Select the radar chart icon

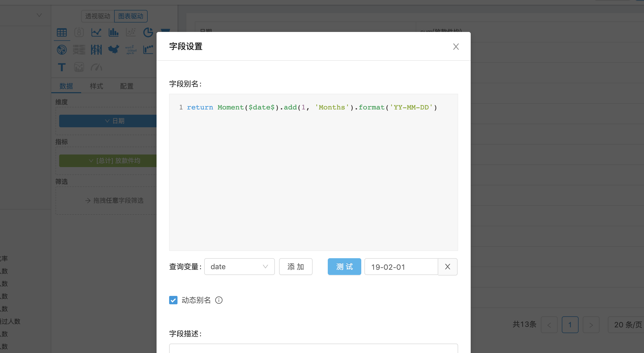(62, 49)
